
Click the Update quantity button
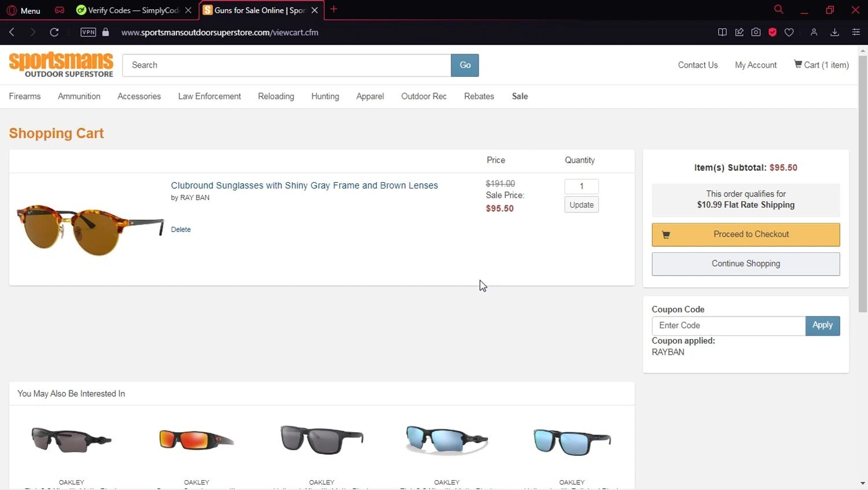pyautogui.click(x=582, y=205)
